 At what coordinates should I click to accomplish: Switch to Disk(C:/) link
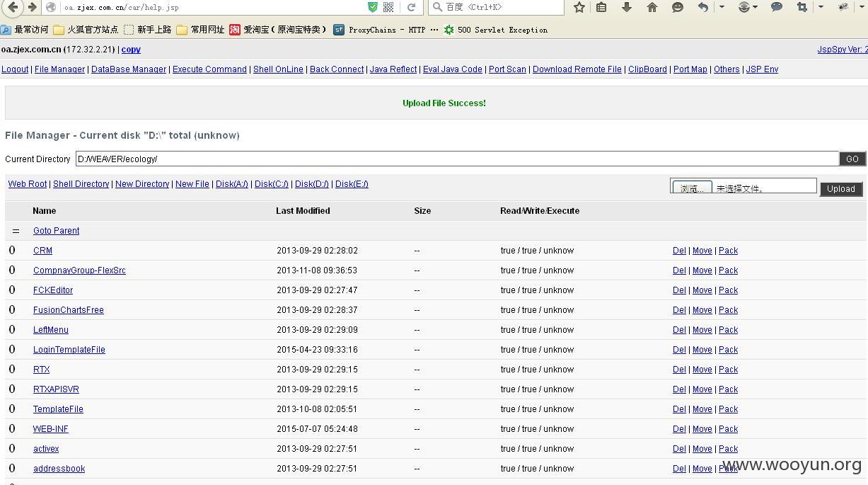pos(272,184)
